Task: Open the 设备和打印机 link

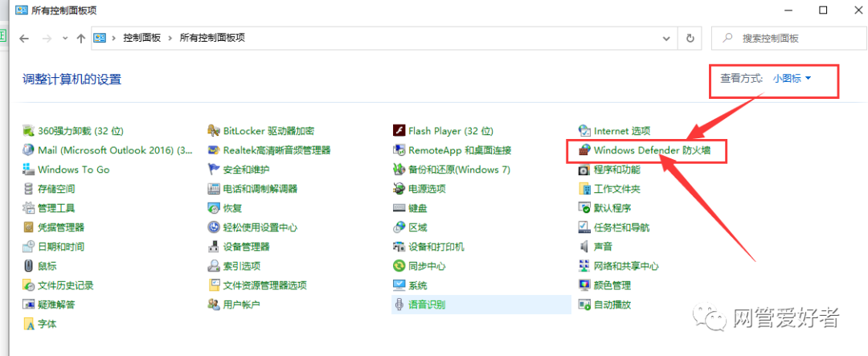Action: coord(436,247)
